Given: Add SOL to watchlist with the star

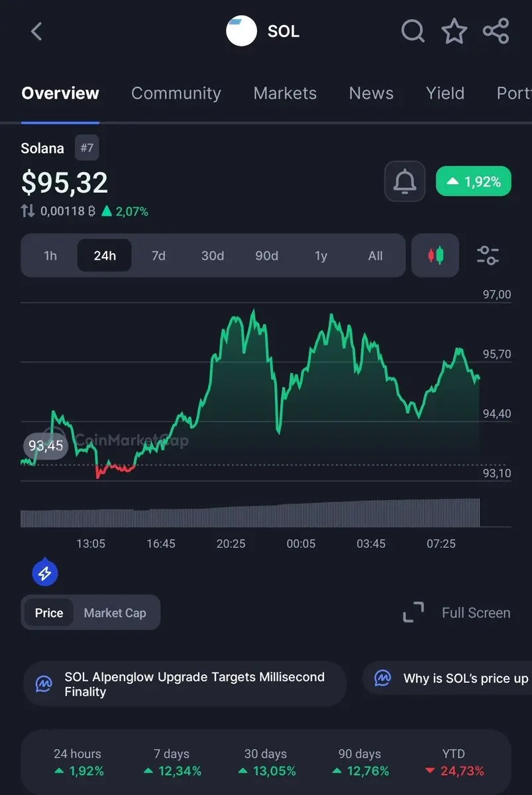Looking at the screenshot, I should [x=454, y=31].
